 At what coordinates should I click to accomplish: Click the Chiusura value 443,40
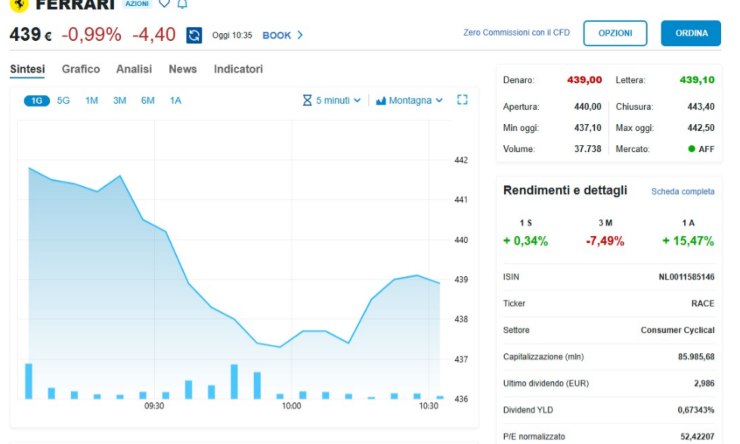[x=701, y=107]
